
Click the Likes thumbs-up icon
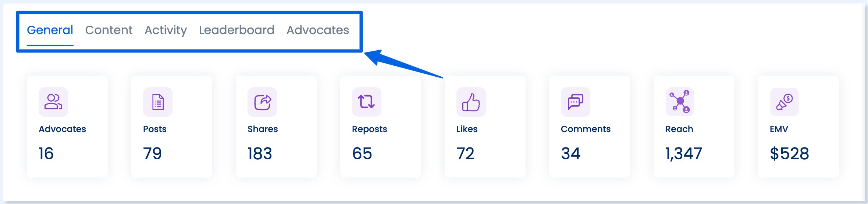pyautogui.click(x=471, y=102)
